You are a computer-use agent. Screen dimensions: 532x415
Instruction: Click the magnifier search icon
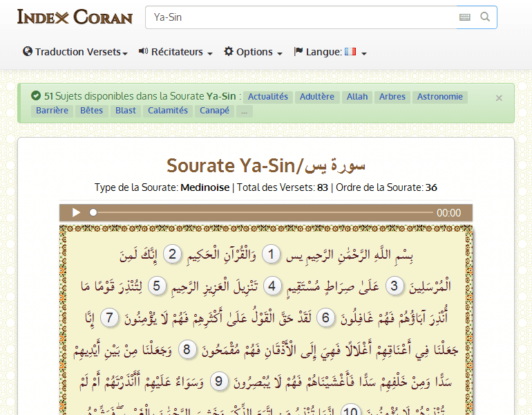(485, 17)
